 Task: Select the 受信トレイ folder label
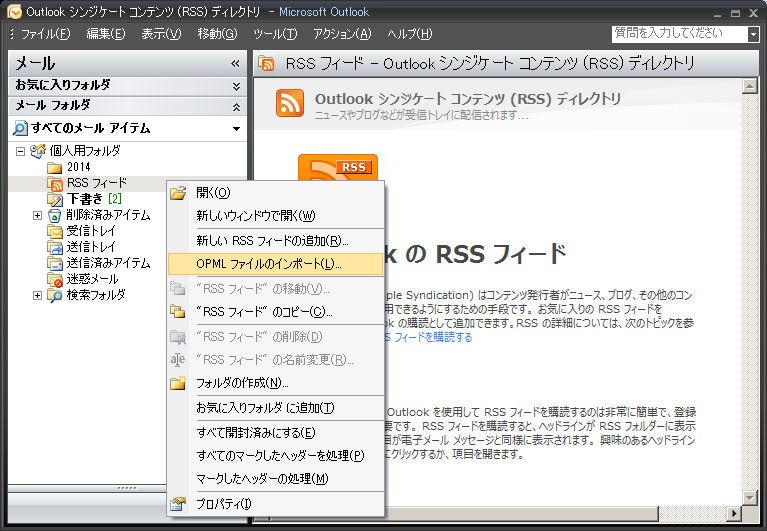[x=91, y=231]
